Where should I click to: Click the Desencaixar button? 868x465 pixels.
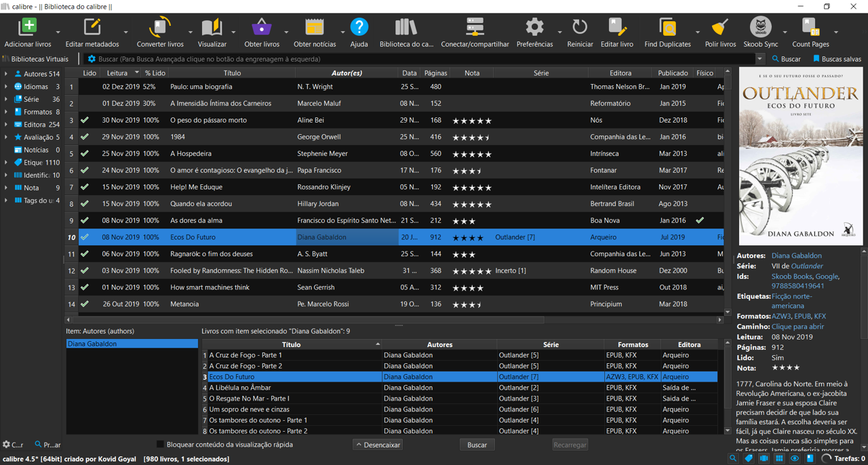[378, 445]
